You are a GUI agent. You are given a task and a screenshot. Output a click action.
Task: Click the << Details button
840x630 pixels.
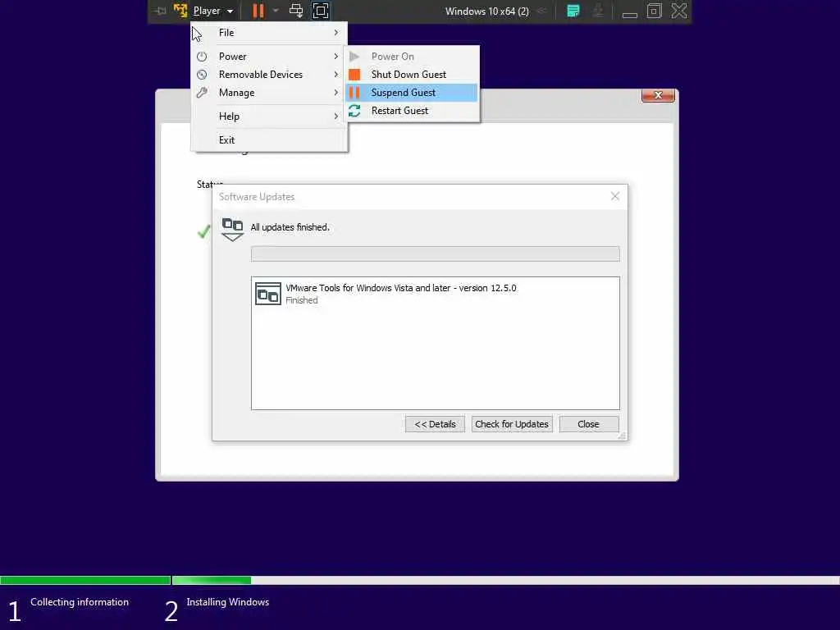point(435,424)
